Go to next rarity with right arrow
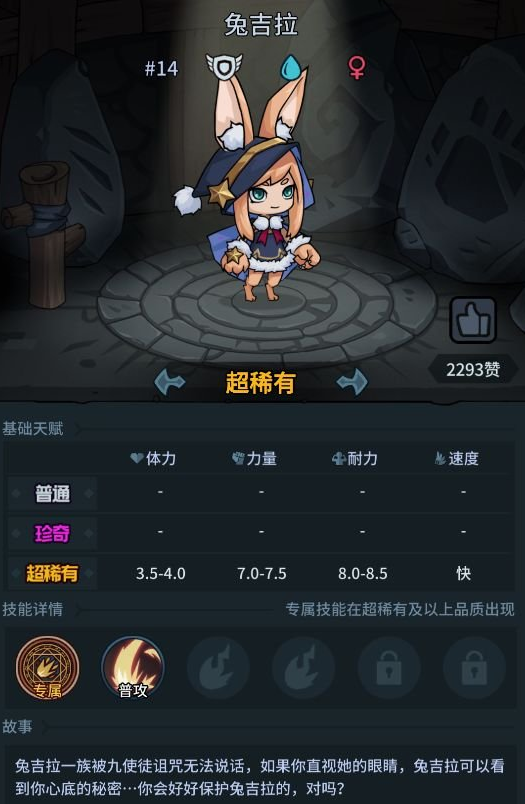Image resolution: width=525 pixels, height=804 pixels. [352, 383]
